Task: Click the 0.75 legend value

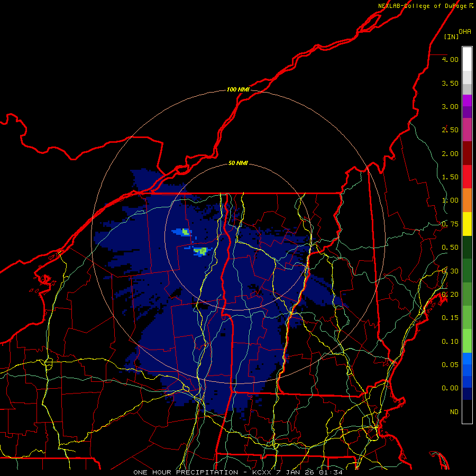Action: point(450,224)
